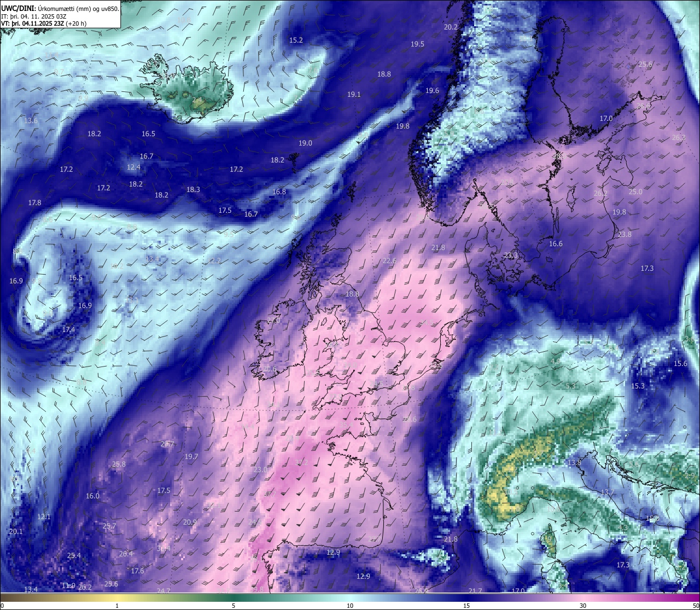Click the 13.6 value label

tap(31, 120)
